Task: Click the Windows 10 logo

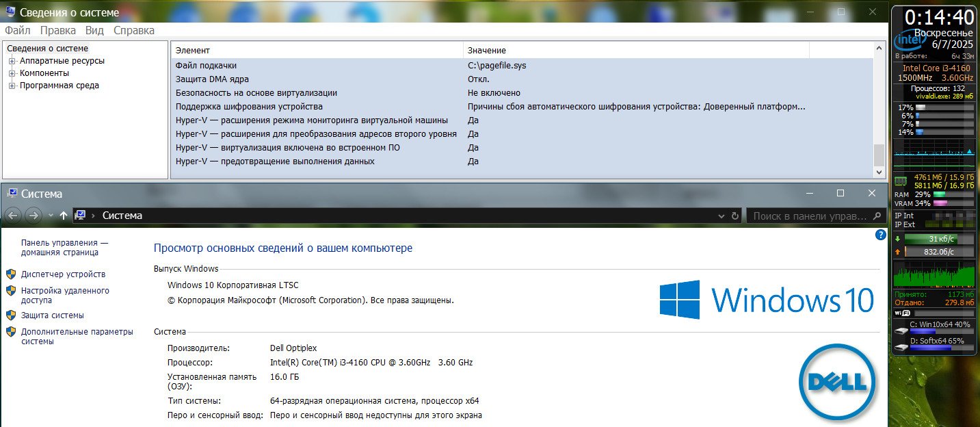Action: click(x=767, y=300)
